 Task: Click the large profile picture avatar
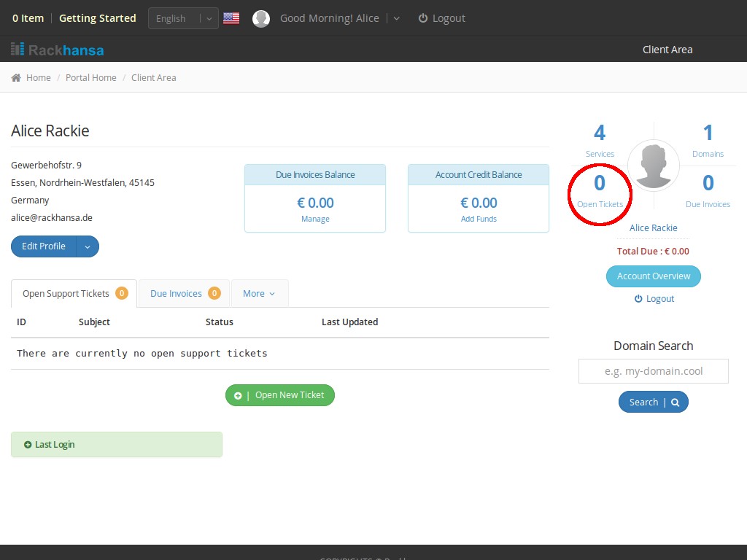(x=653, y=166)
